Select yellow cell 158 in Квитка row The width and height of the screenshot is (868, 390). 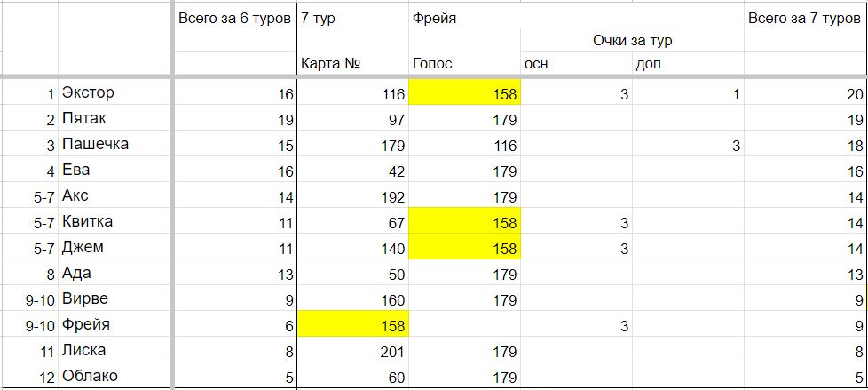pos(464,221)
